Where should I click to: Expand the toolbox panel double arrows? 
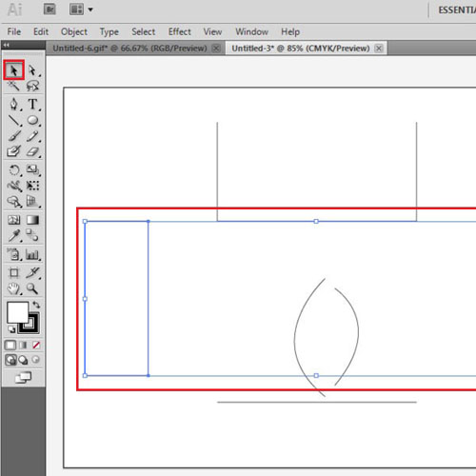pyautogui.click(x=6, y=46)
